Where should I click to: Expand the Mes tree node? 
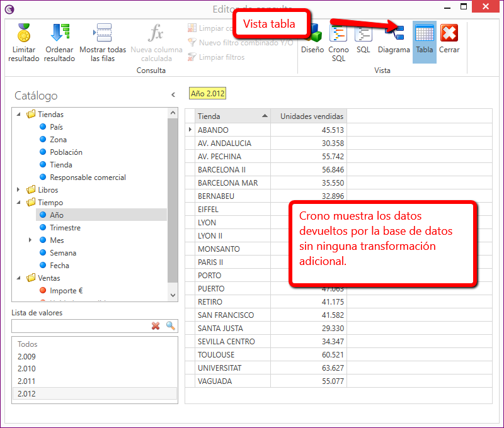[30, 240]
